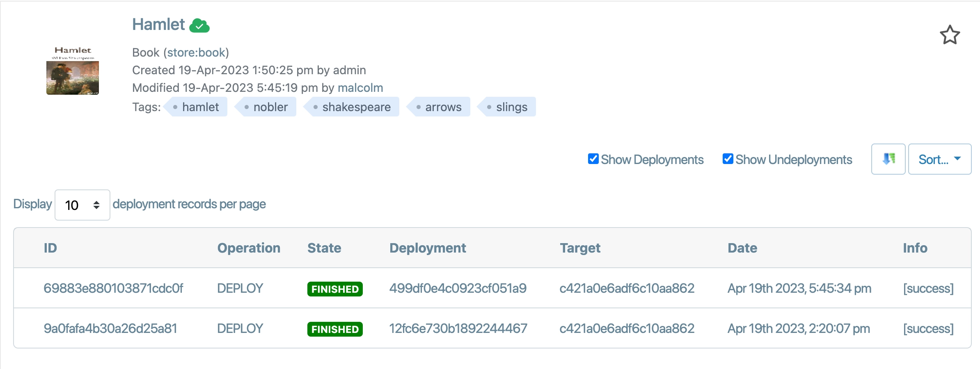Click the green cloud deployed status icon
This screenshot has width=980, height=369.
coord(199,26)
